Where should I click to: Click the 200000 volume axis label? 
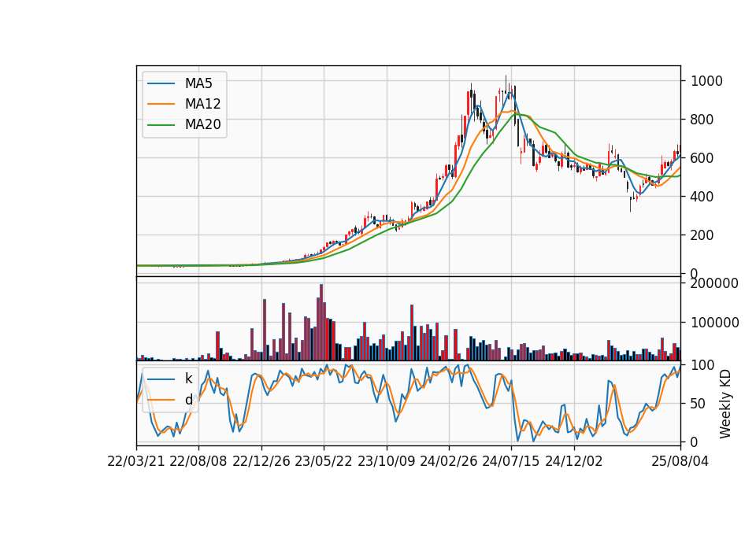(x=714, y=283)
